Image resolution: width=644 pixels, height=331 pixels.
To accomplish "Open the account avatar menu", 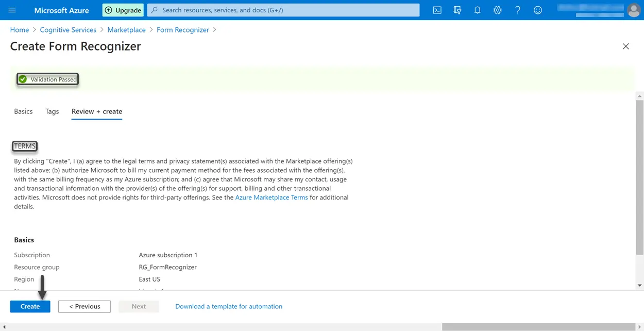I will [633, 10].
